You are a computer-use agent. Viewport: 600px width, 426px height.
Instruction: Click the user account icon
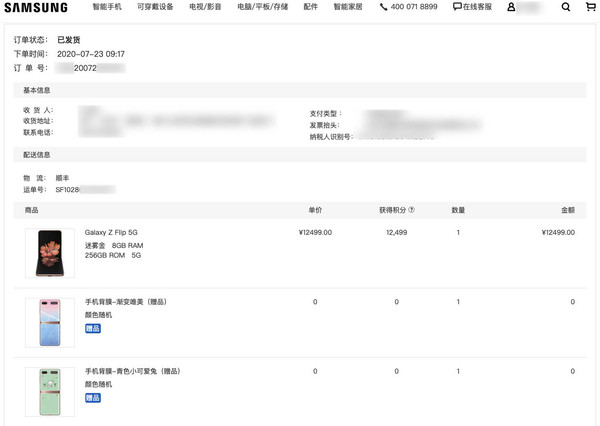[511, 7]
